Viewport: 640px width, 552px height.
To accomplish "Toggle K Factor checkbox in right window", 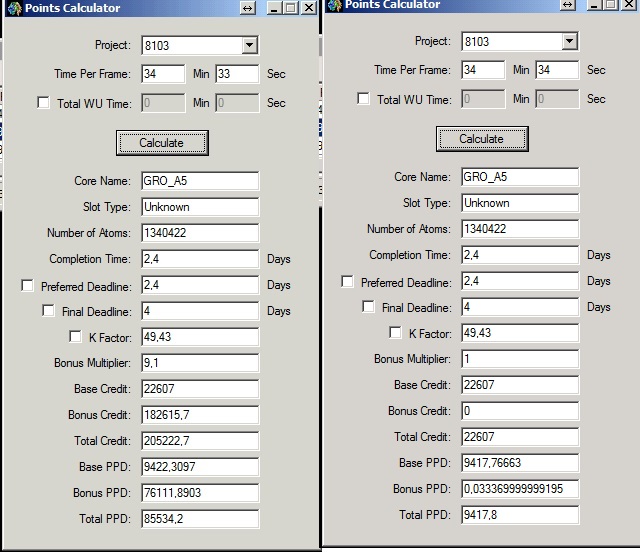I will pos(395,332).
